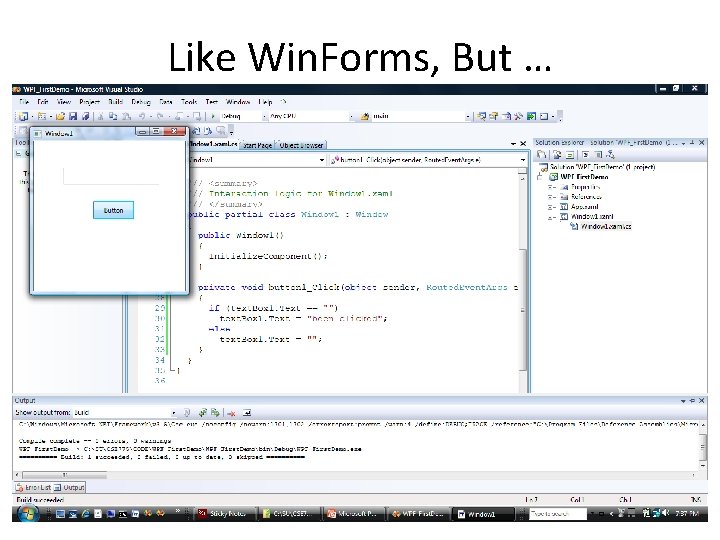This screenshot has width=720, height=540.
Task: Open the find combo box showing main
Action: click(x=421, y=117)
